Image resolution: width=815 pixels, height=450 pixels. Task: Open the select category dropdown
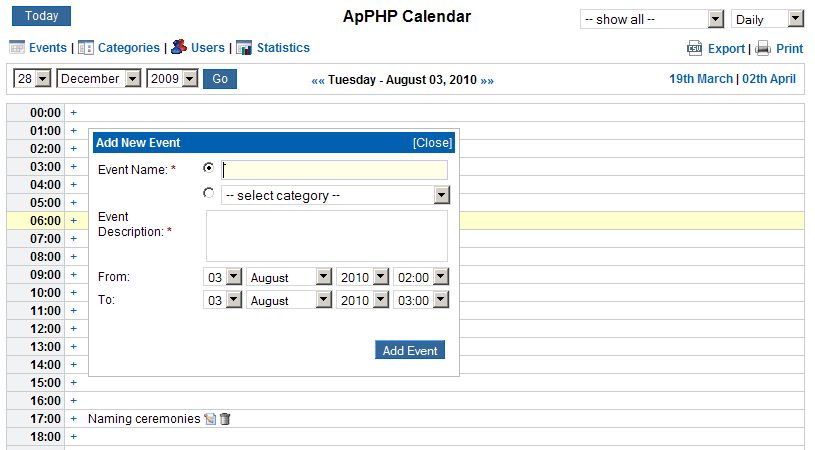(x=441, y=195)
